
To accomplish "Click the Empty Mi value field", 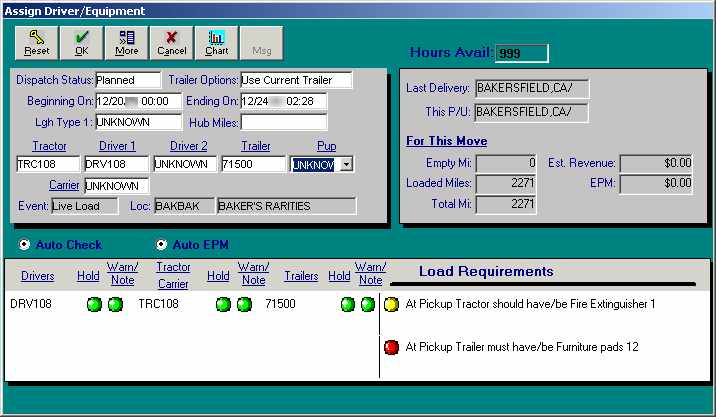I will pos(506,163).
